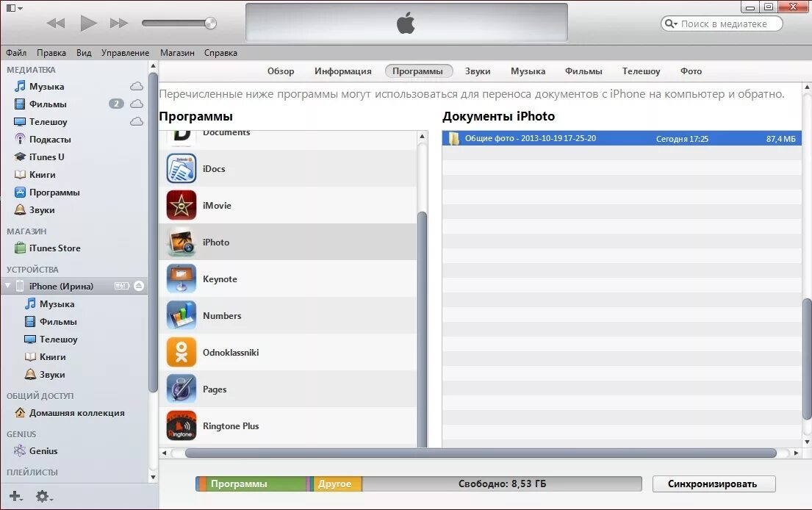Select the Odnoklassniki orange icon

coord(182,352)
